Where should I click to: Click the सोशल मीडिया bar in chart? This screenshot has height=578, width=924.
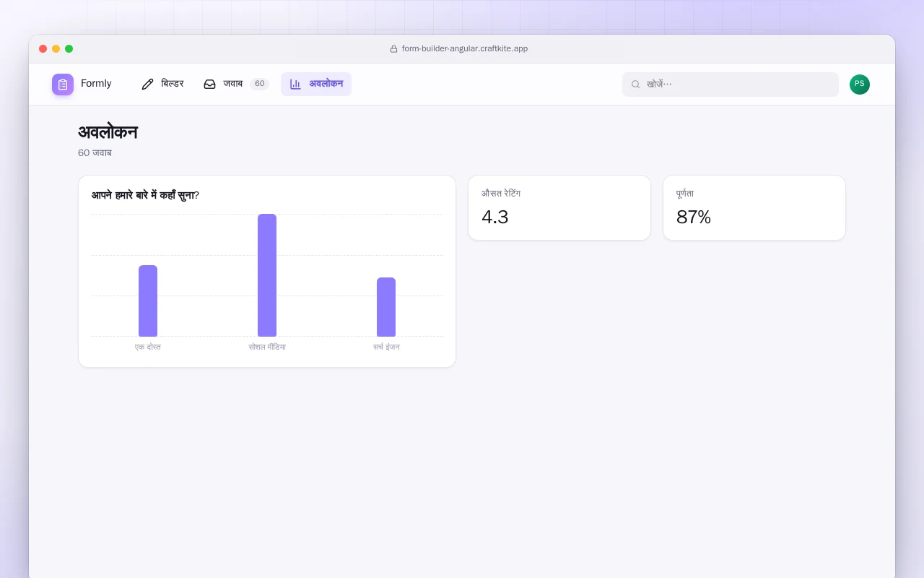267,275
